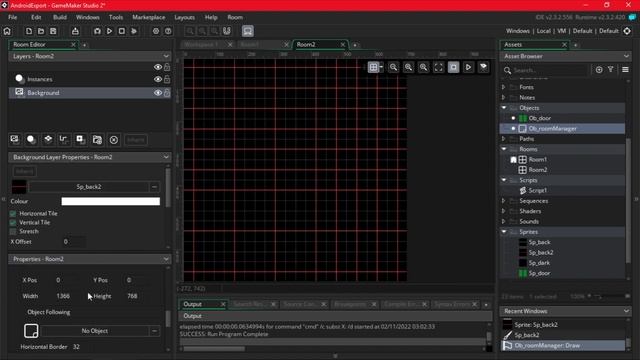The height and width of the screenshot is (360, 640).
Task: Switch to the Workspace 1 tab
Action: tap(202, 44)
